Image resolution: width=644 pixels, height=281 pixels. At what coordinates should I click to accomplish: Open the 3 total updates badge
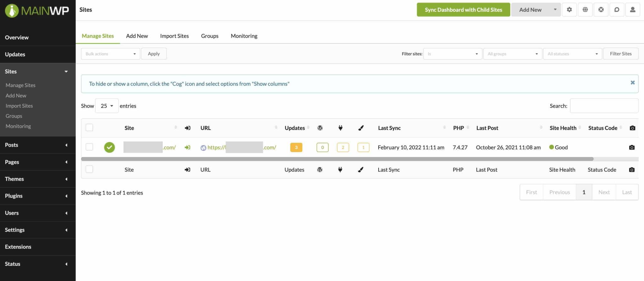[x=296, y=147]
